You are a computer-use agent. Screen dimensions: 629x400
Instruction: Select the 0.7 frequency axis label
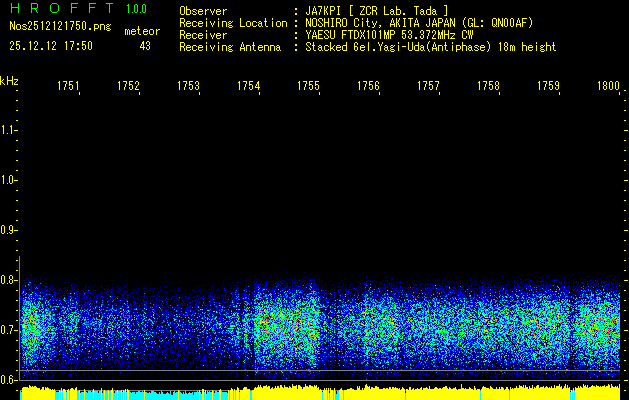click(x=10, y=329)
